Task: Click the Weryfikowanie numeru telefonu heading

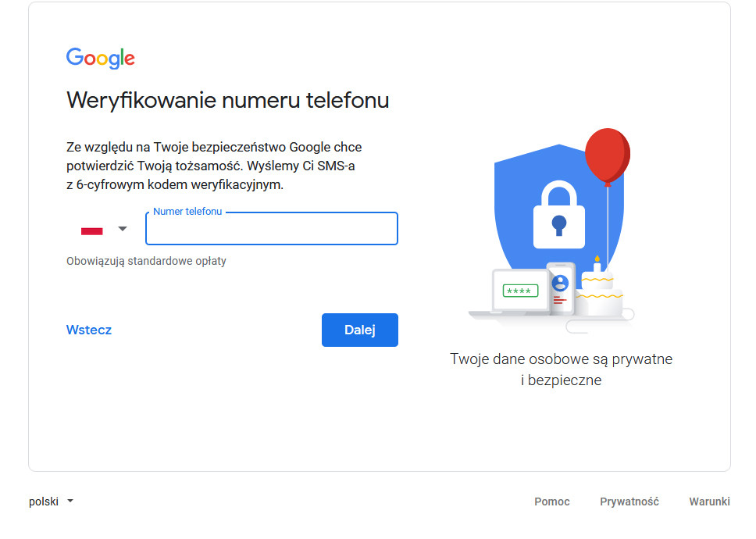Action: click(227, 100)
